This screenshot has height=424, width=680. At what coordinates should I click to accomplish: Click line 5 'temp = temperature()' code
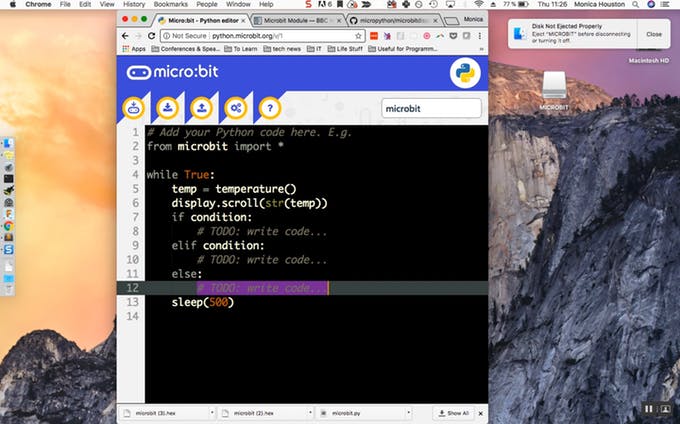coord(234,189)
